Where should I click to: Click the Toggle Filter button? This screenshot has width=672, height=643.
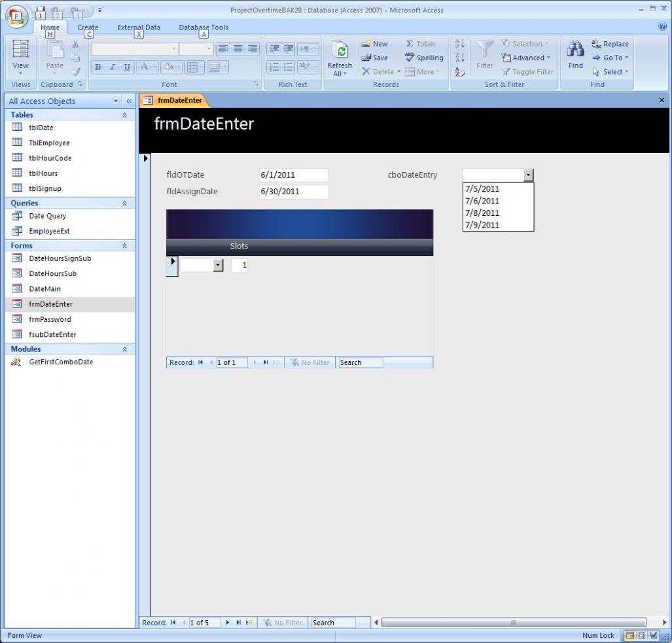pyautogui.click(x=527, y=72)
